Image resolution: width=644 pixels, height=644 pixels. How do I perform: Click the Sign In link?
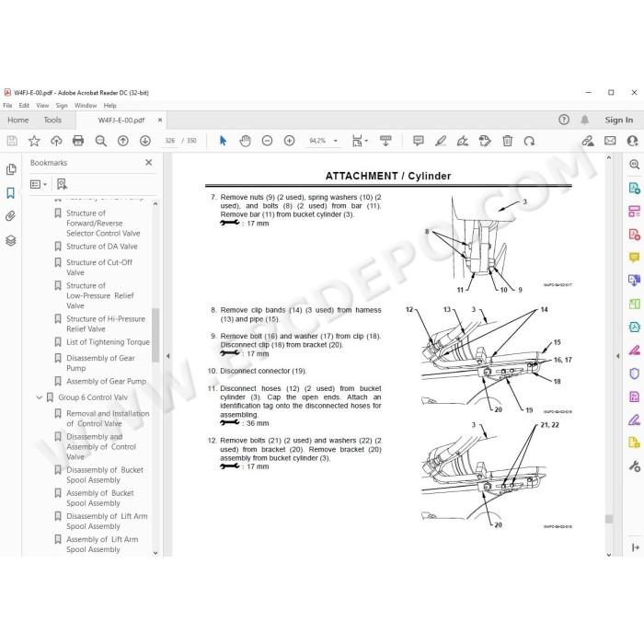click(618, 120)
